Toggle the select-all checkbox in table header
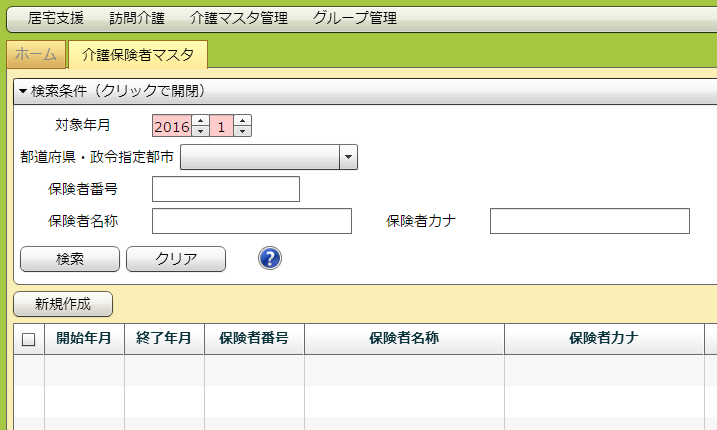This screenshot has width=717, height=430. tap(28, 339)
